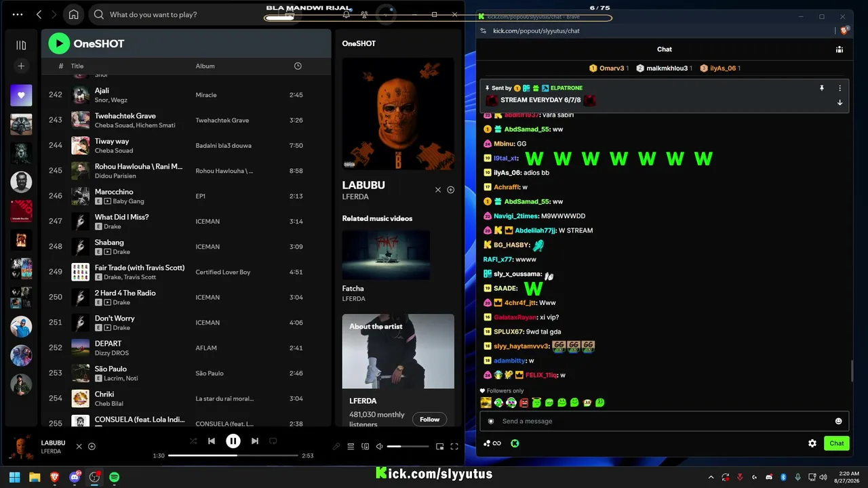Skip to previous track

point(212,441)
